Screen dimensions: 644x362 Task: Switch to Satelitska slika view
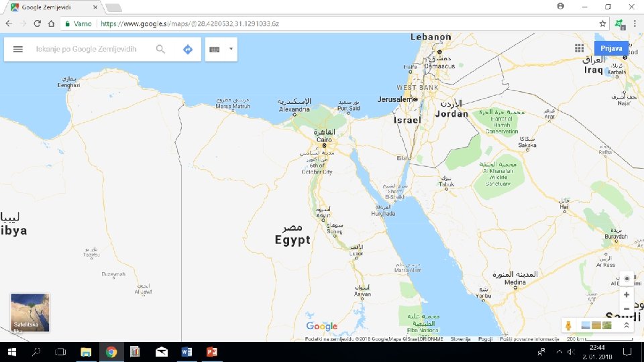tap(30, 313)
